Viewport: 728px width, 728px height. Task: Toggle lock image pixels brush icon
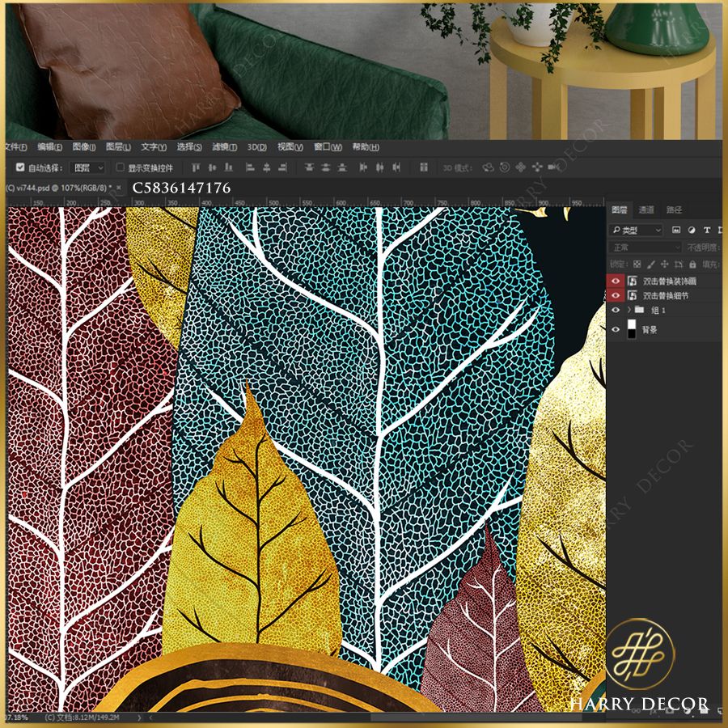pyautogui.click(x=651, y=265)
